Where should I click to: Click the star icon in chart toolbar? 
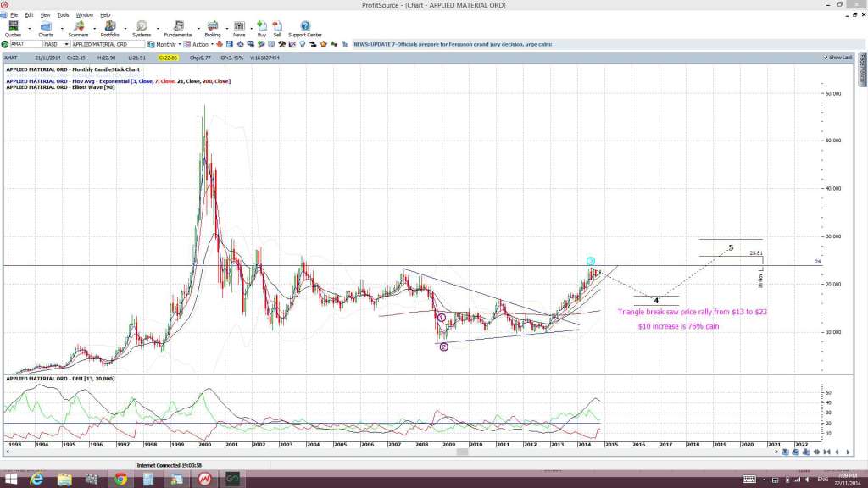coord(323,44)
